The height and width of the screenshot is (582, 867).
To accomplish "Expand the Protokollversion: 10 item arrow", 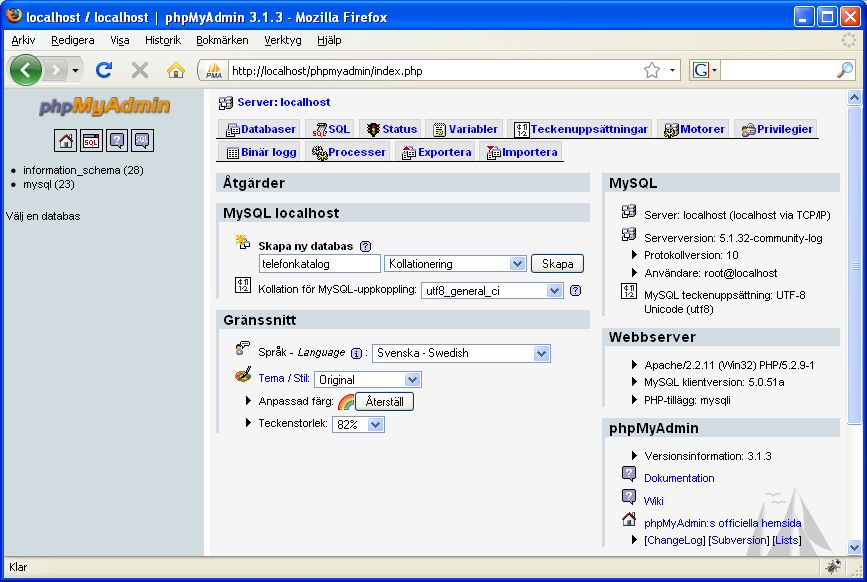I will pyautogui.click(x=634, y=255).
